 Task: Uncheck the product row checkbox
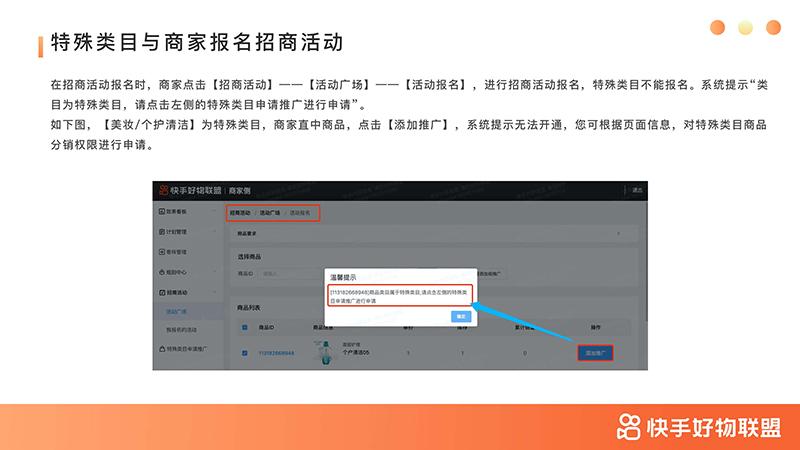click(x=244, y=353)
